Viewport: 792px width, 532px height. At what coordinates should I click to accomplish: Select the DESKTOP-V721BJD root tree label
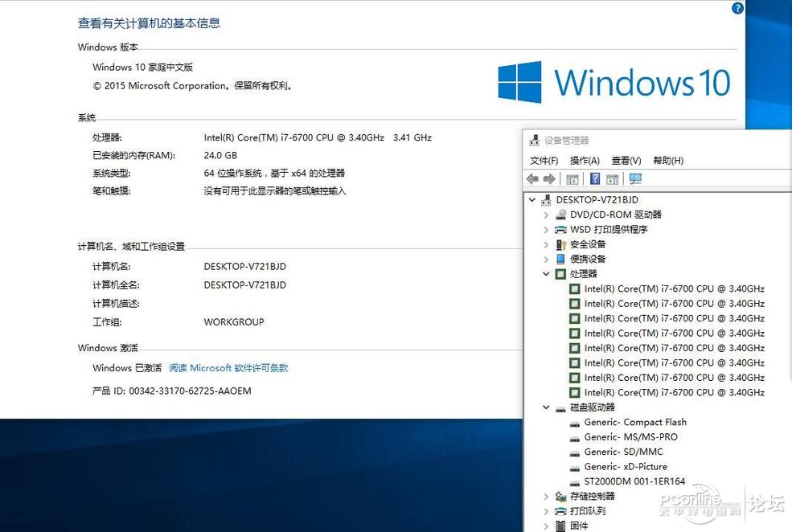pyautogui.click(x=597, y=200)
